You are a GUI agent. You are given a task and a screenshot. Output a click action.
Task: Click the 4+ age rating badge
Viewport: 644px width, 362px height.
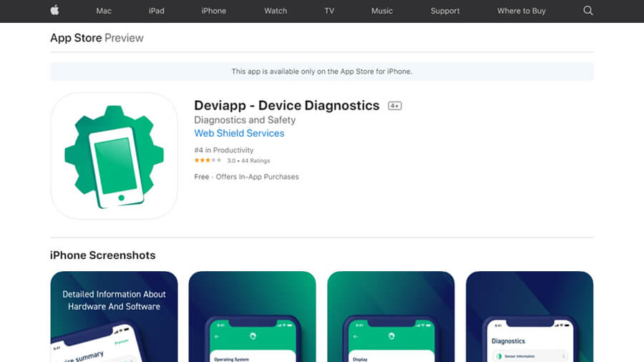[x=394, y=106]
